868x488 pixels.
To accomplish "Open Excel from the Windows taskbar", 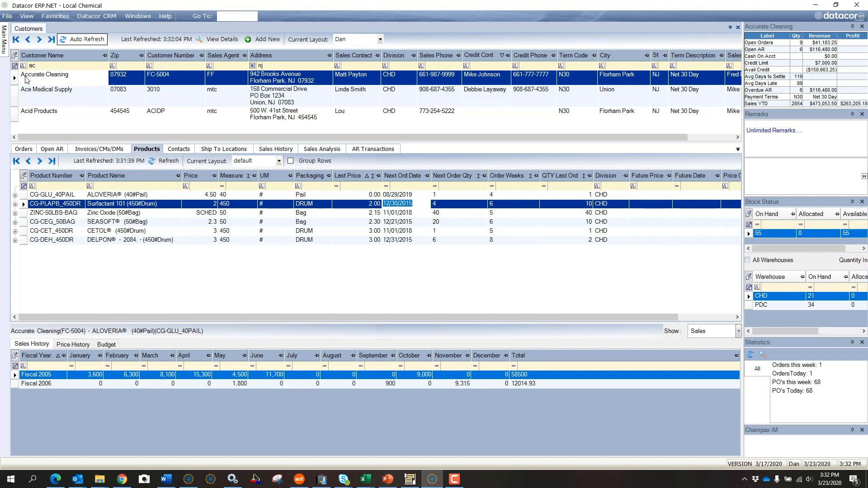I will coord(366,479).
